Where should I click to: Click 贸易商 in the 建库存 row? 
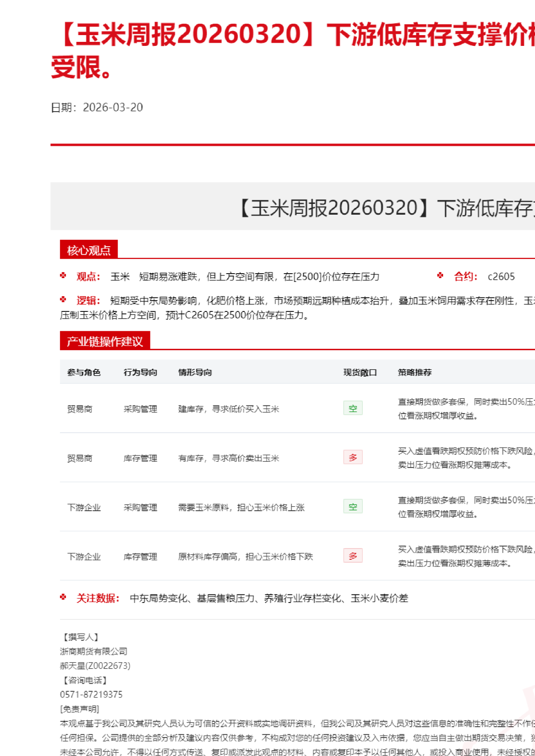[x=80, y=409]
